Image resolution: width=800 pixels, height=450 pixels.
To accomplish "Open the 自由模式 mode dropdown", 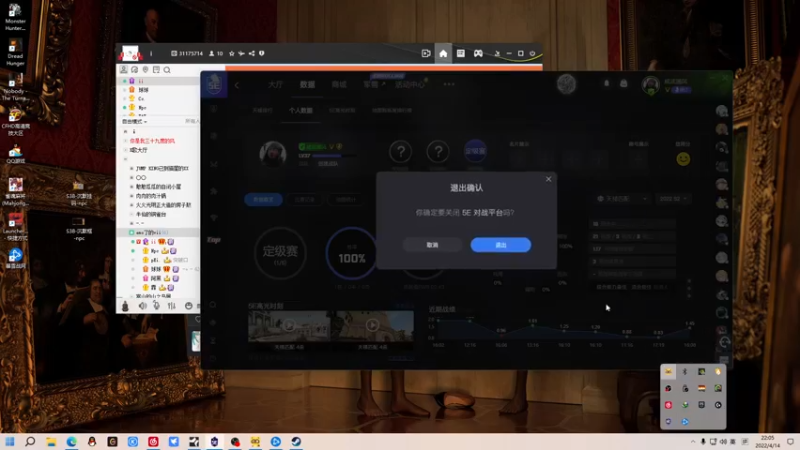I will coord(134,121).
